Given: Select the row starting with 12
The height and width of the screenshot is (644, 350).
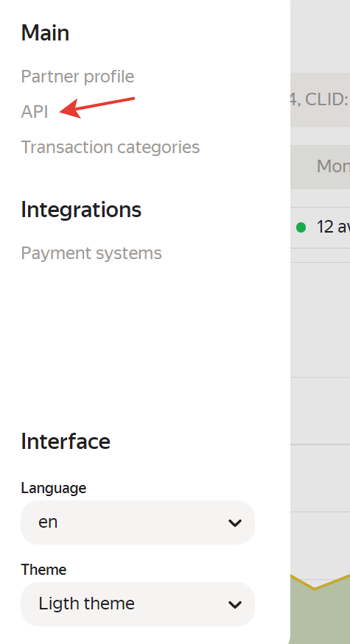Looking at the screenshot, I should click(320, 227).
